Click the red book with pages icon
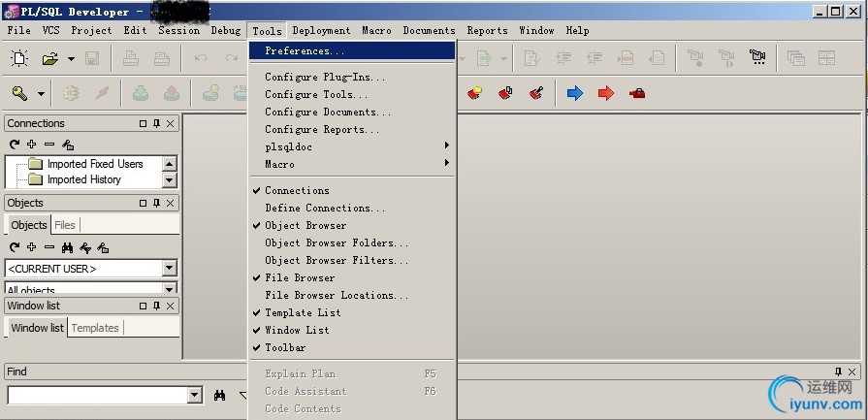Image resolution: width=868 pixels, height=420 pixels. click(505, 93)
